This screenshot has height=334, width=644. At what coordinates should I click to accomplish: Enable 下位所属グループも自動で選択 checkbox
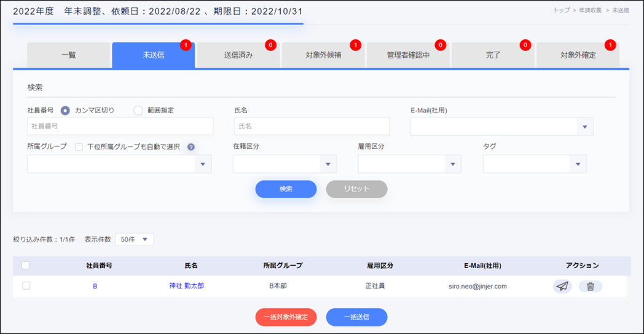point(79,147)
